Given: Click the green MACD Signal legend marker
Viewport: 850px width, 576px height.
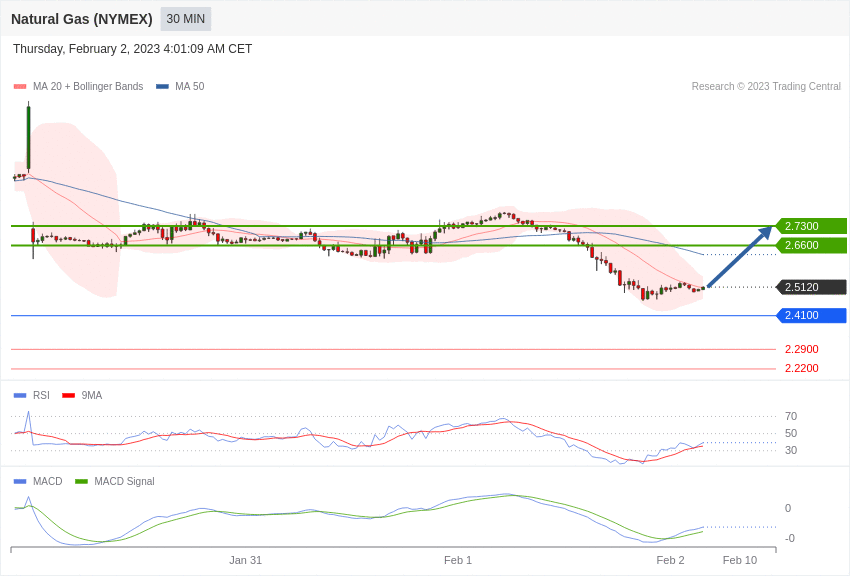Looking at the screenshot, I should point(81,482).
